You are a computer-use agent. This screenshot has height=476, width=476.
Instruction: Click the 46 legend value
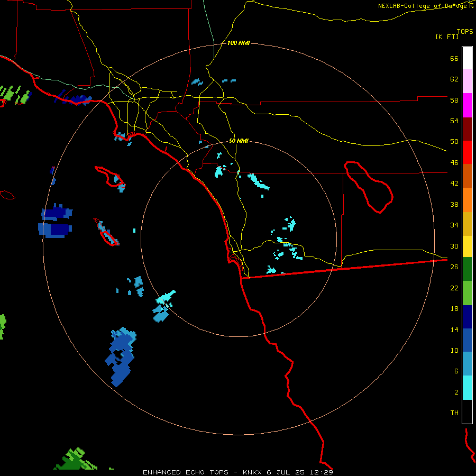coord(454,163)
